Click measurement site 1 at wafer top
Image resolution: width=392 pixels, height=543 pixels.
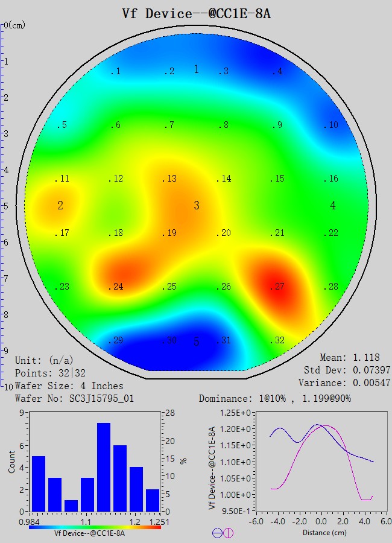pyautogui.click(x=196, y=69)
